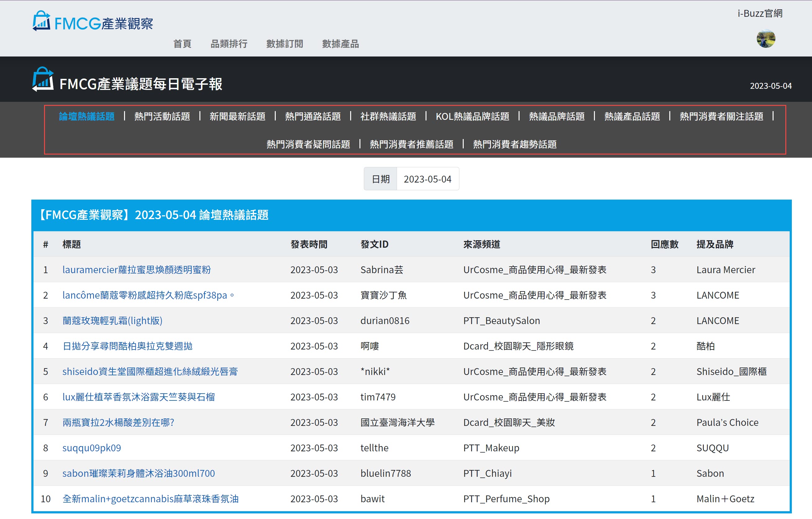Open the lauramercier蘿拉蜜思煥顏透明蜜粉 post link
Screen dimensions: 812x519
point(136,270)
